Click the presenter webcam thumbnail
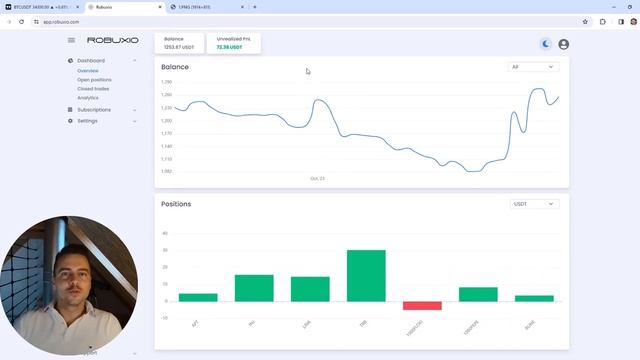640x360 pixels. pos(69,285)
